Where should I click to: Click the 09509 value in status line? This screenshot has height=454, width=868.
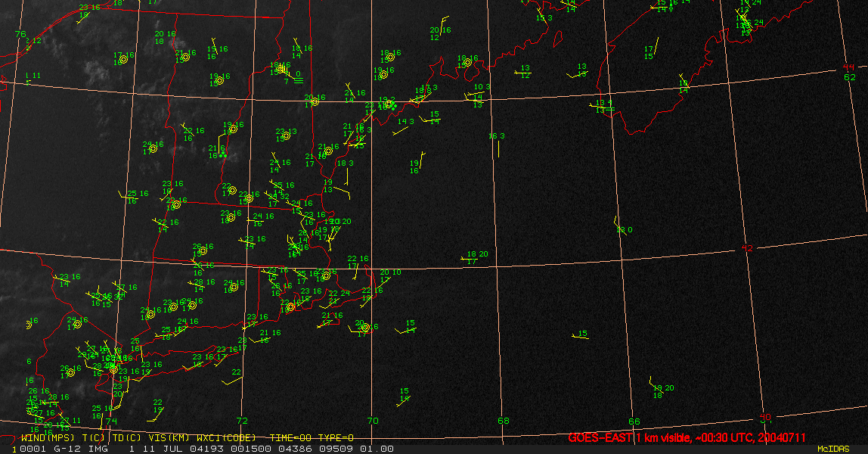tap(336, 449)
